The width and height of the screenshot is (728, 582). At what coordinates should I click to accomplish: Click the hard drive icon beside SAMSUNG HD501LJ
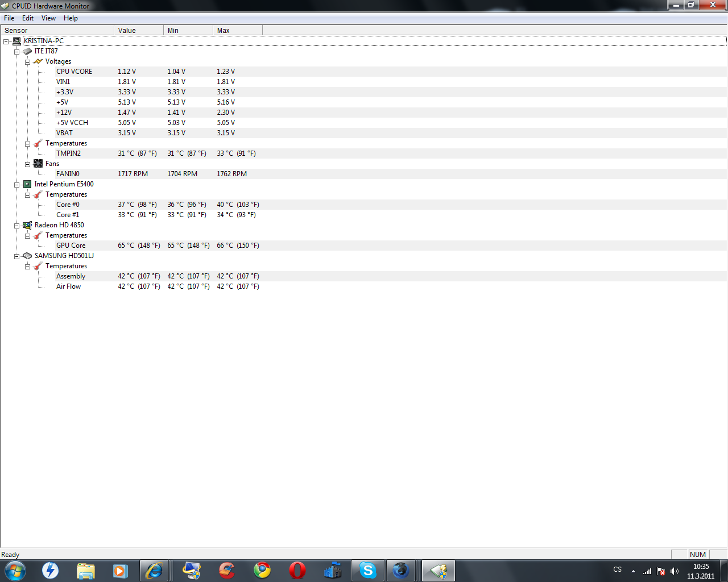click(27, 256)
